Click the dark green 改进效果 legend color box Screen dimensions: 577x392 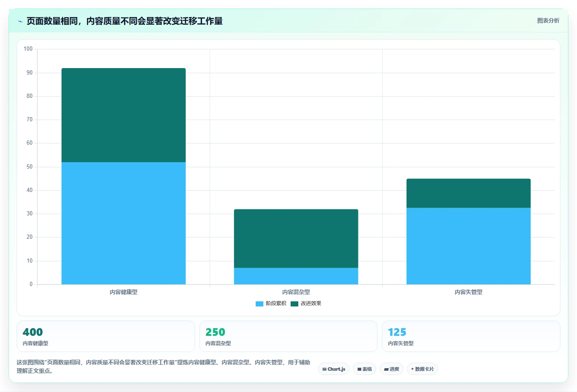click(294, 303)
